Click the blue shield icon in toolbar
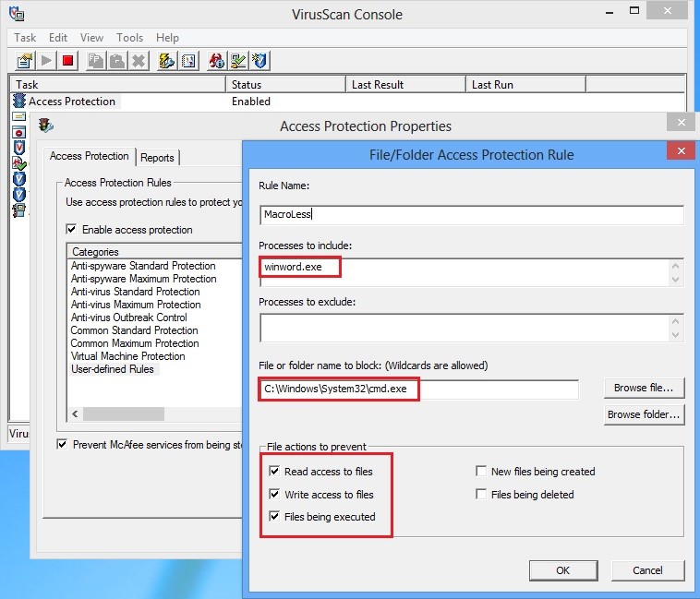Image resolution: width=700 pixels, height=599 pixels. click(x=260, y=61)
